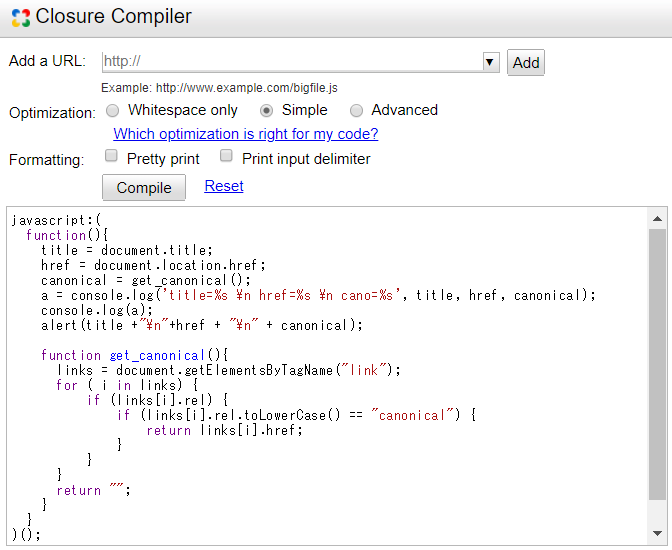Click the Compile button
Screen dimensions: 672x550
[x=144, y=187]
